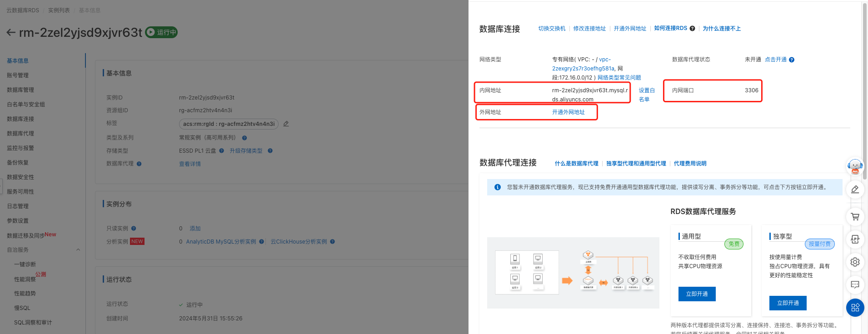Open 参数设置 in the sidebar
Viewport: 868px width, 334px height.
pyautogui.click(x=18, y=221)
